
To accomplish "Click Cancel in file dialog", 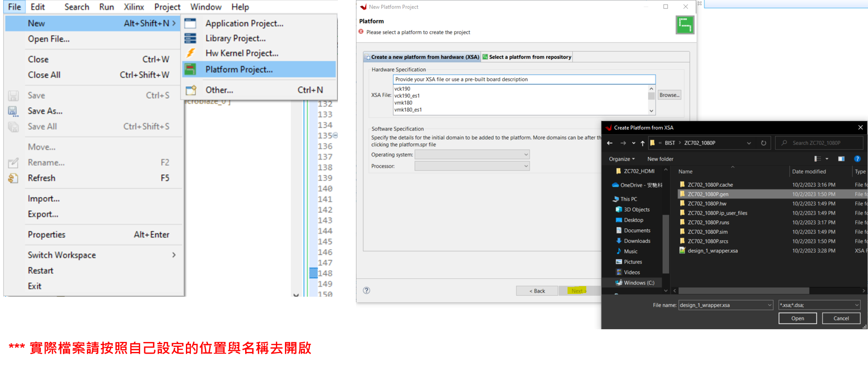I will (x=841, y=318).
